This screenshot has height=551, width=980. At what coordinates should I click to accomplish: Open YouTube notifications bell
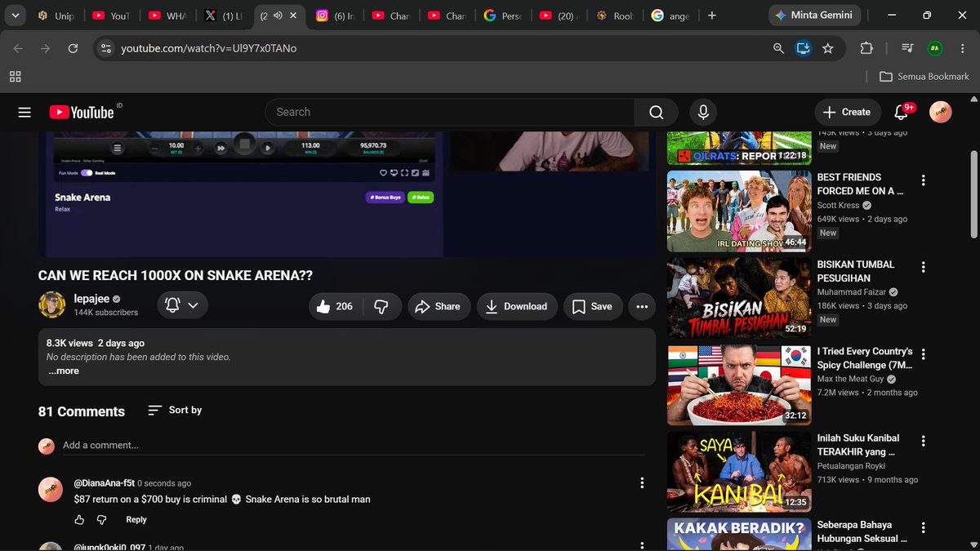[902, 112]
